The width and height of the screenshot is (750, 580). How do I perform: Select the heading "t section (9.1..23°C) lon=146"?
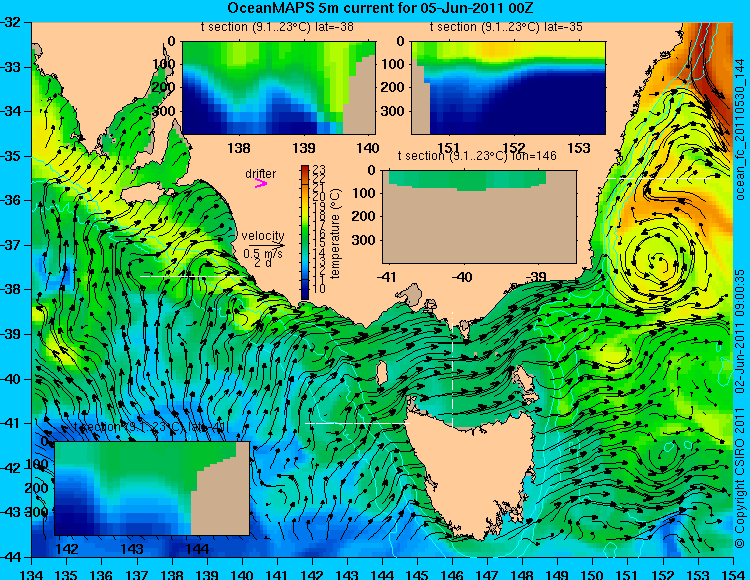click(x=477, y=156)
